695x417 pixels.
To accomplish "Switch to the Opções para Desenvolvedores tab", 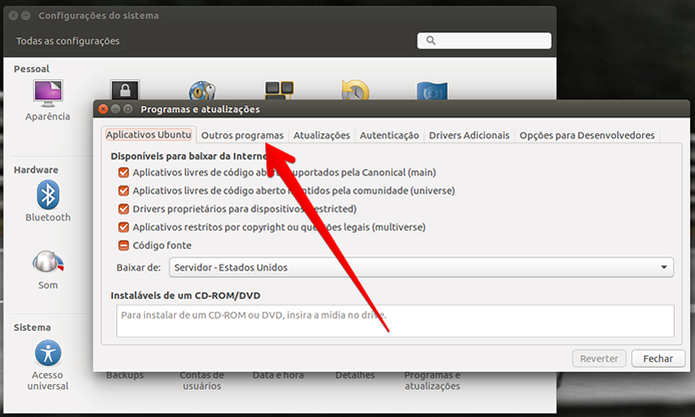I will point(587,135).
